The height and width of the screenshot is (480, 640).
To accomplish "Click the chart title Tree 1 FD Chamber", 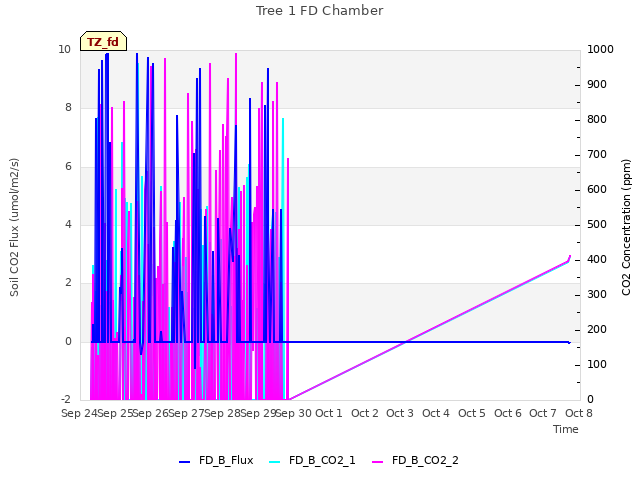I will coord(320,11).
